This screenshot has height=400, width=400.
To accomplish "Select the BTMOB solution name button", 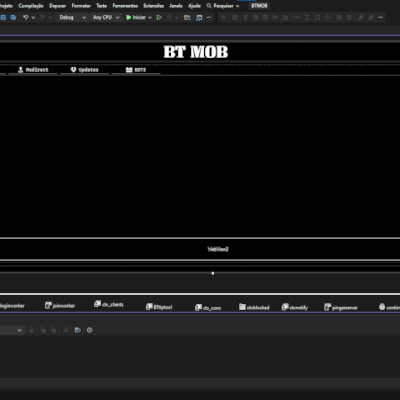I will click(x=259, y=6).
